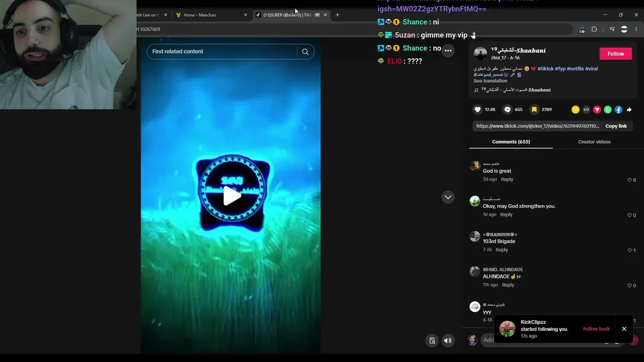Open the browser media control icon

(612, 29)
